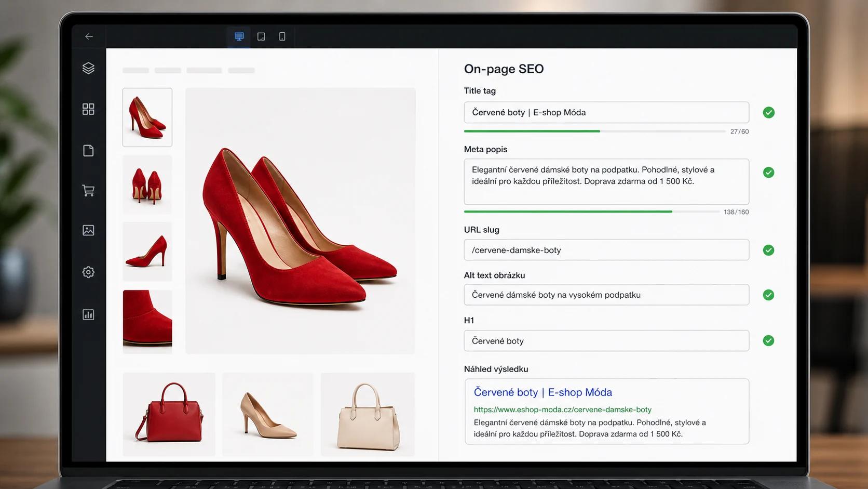Open the image media library icon

pyautogui.click(x=88, y=230)
